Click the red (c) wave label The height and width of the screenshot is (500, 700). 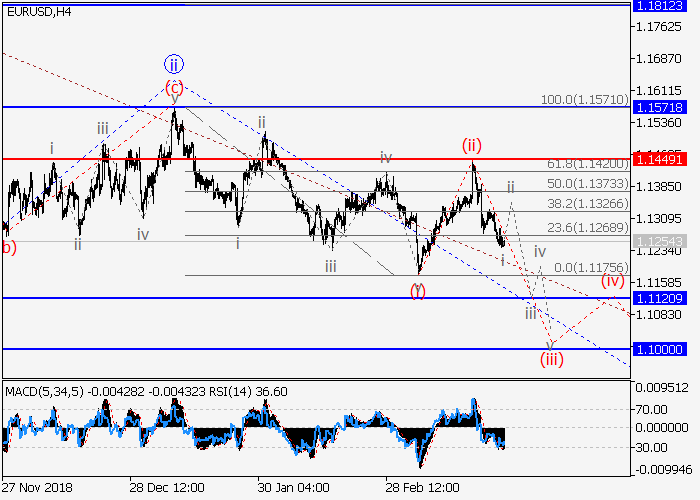pos(174,86)
